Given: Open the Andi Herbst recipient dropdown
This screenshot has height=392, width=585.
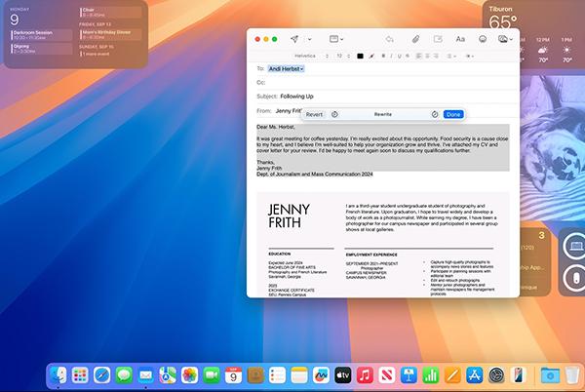Looking at the screenshot, I should [286, 69].
